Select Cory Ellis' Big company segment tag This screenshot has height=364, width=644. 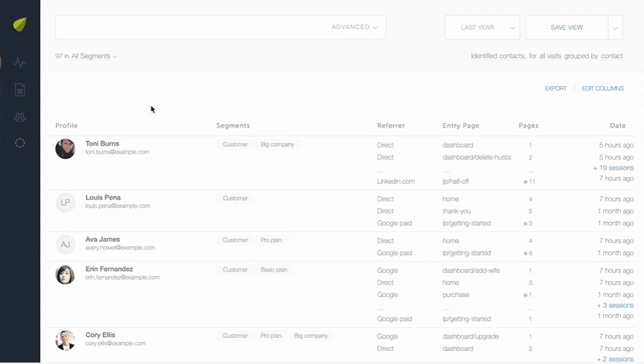coord(310,336)
